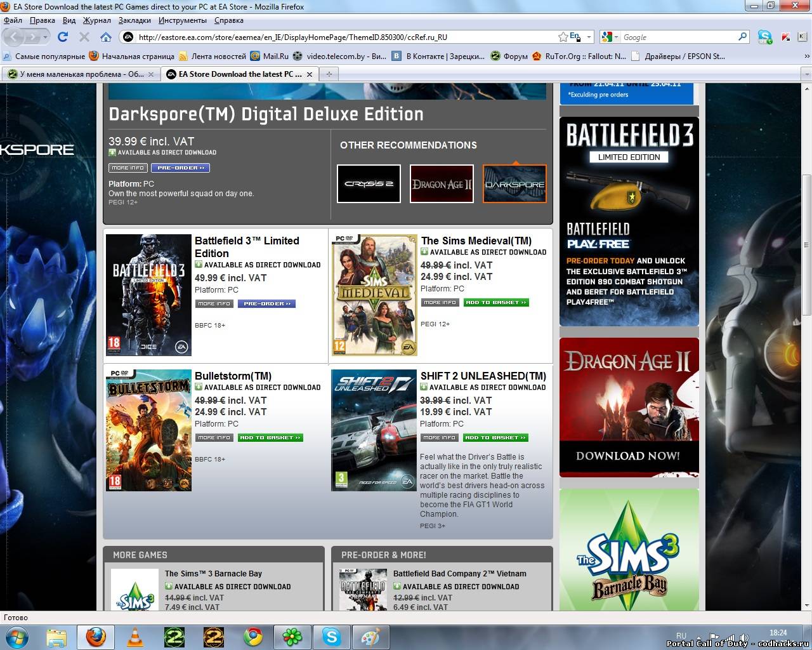The image size is (812, 650).
Task: Select the Darkspore recommendation thumbnail
Action: [514, 183]
